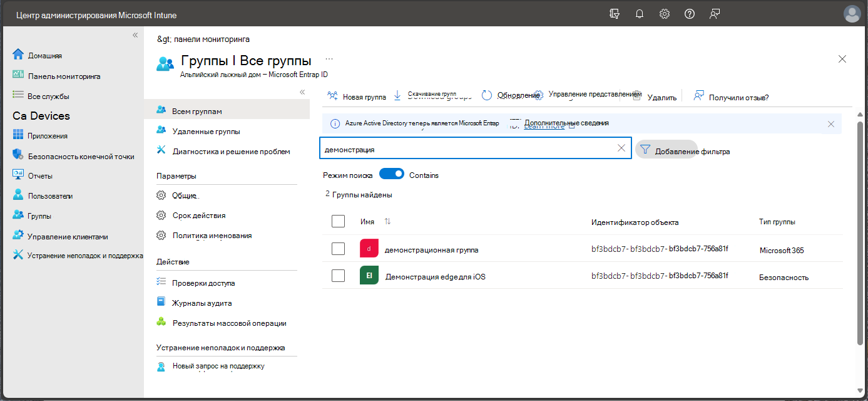Click the Ca Devices heading in navigation

[41, 116]
